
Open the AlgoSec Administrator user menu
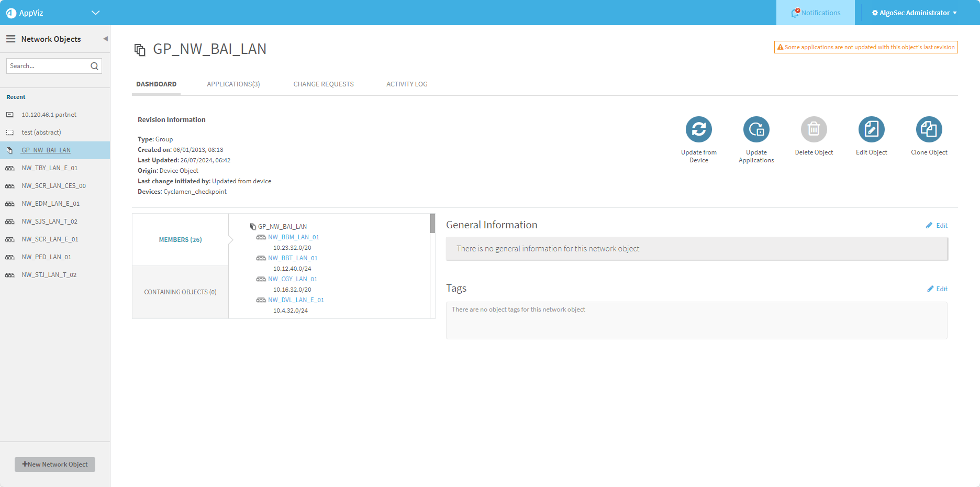[914, 13]
